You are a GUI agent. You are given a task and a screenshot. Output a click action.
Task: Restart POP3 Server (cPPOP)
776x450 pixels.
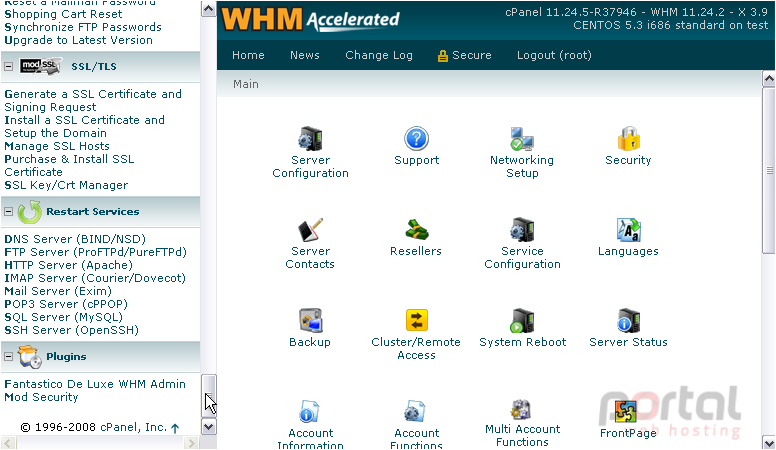(x=66, y=303)
